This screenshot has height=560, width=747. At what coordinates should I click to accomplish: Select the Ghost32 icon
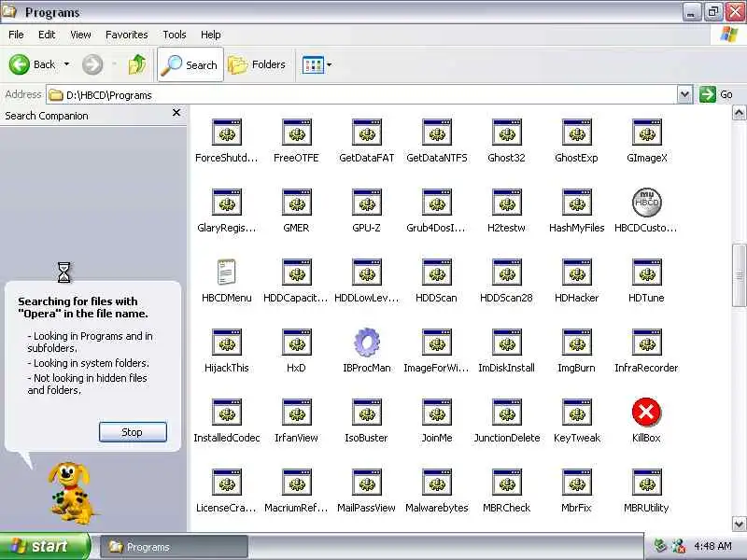point(507,132)
